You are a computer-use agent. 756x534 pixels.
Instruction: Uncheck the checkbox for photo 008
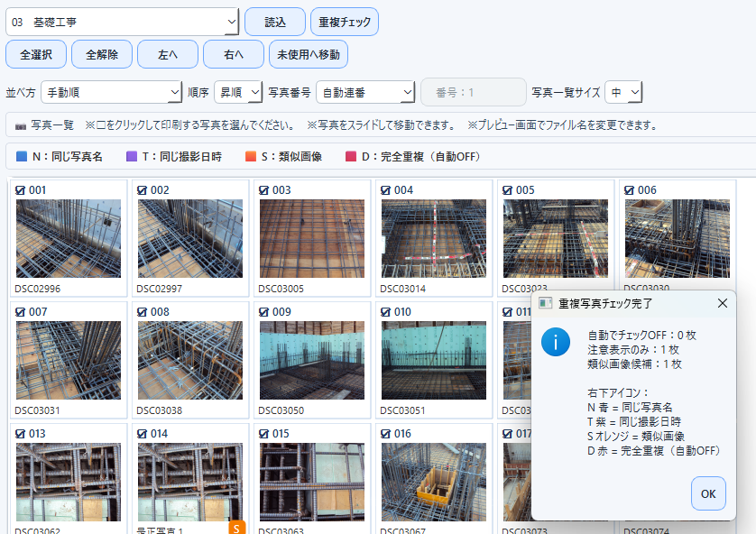click(x=142, y=312)
